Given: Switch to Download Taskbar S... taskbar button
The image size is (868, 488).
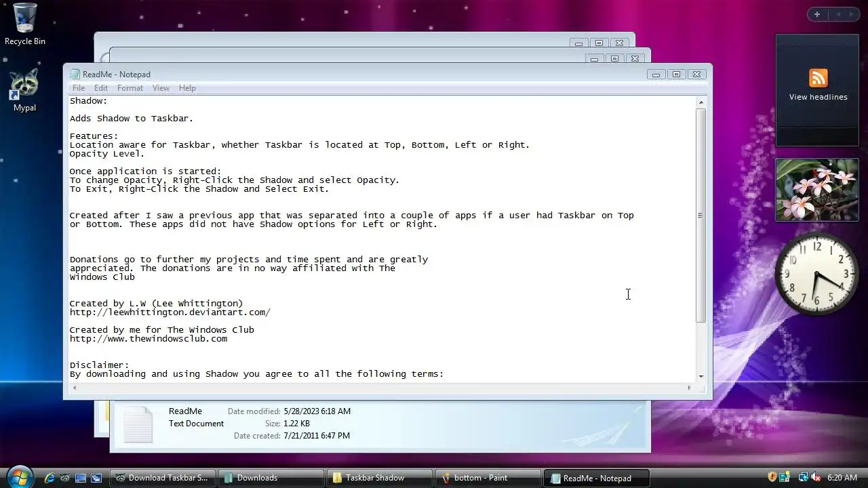Looking at the screenshot, I should click(163, 478).
